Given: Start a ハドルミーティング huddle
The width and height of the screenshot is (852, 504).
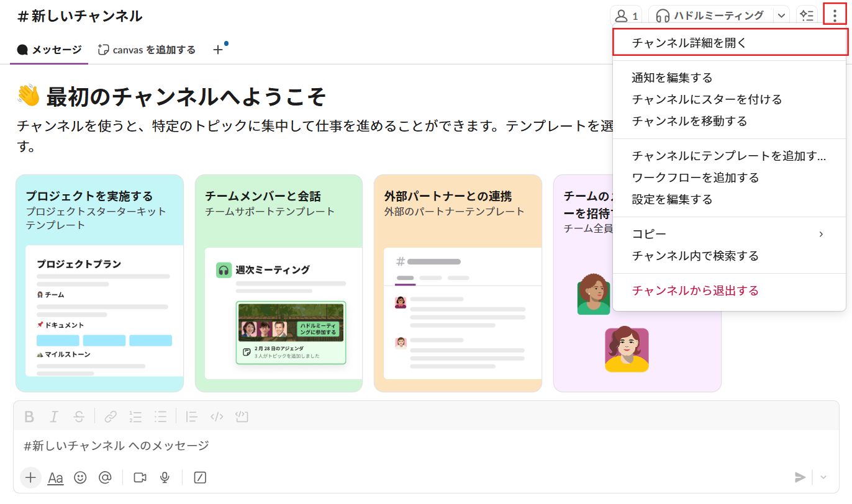Looking at the screenshot, I should tap(710, 16).
